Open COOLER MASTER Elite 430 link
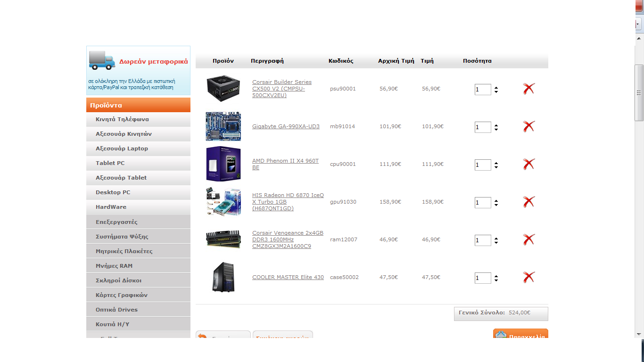 click(288, 277)
